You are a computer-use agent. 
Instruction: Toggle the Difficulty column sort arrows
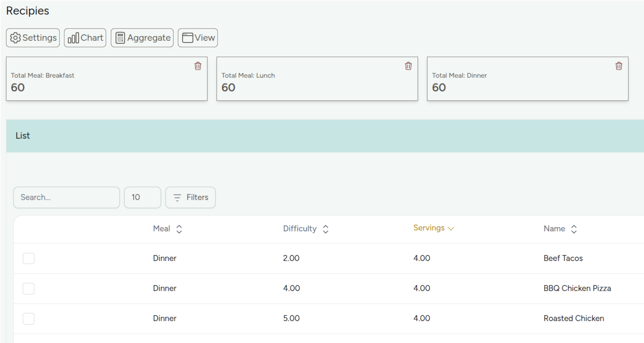point(325,229)
